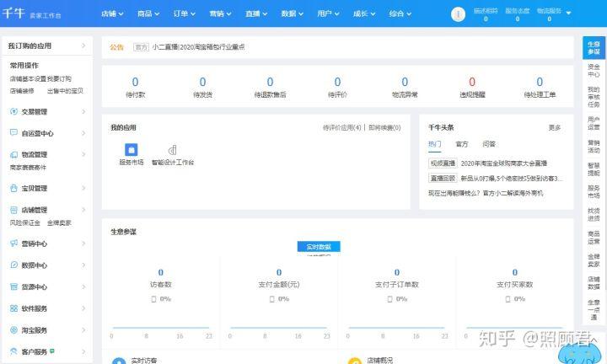This screenshot has height=364, width=607.
Task: Switch to the 热门 tab in 千牛头条
Action: [x=434, y=144]
